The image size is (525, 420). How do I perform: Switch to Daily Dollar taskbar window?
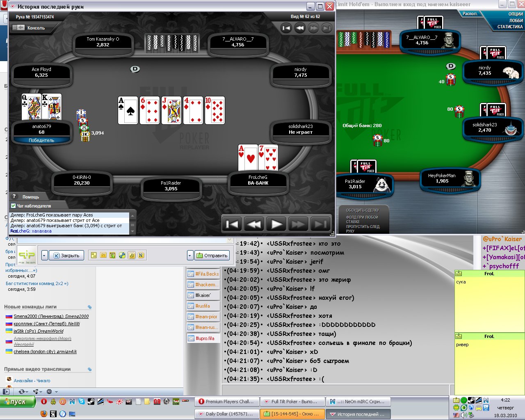click(x=226, y=414)
